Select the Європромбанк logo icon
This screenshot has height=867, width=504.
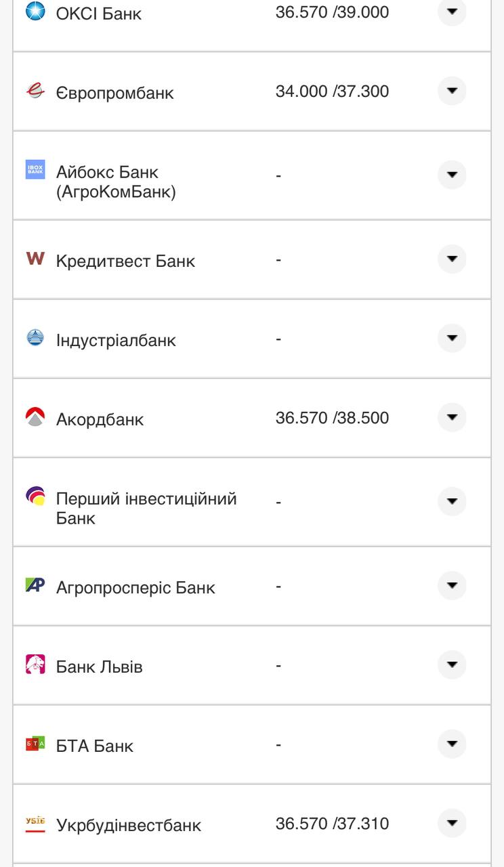34,89
